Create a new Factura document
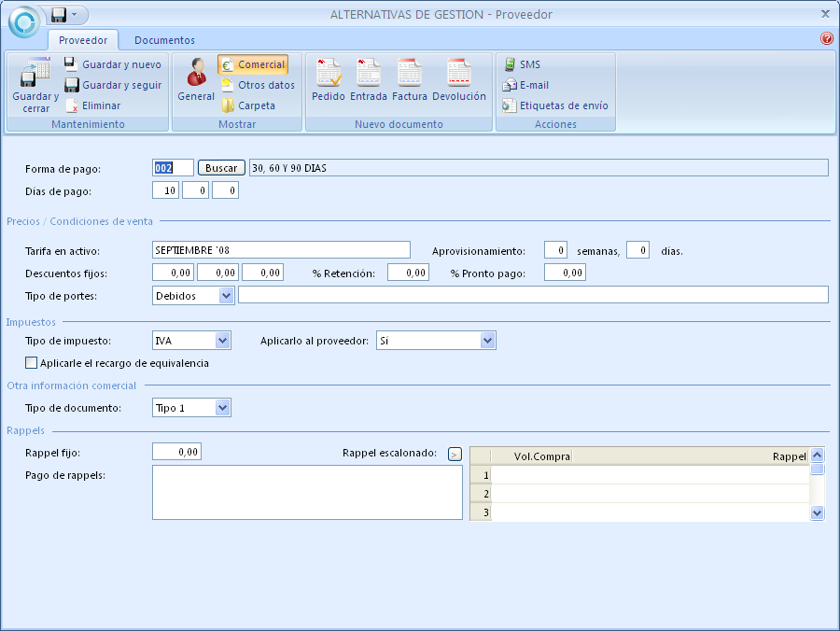This screenshot has width=840, height=631. tap(410, 81)
